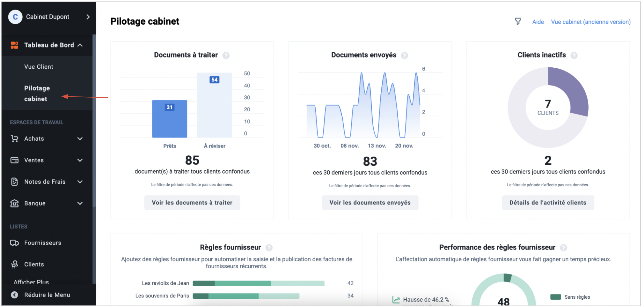Click the Sans règles legend color swatch
The height and width of the screenshot is (307, 644).
tap(555, 297)
